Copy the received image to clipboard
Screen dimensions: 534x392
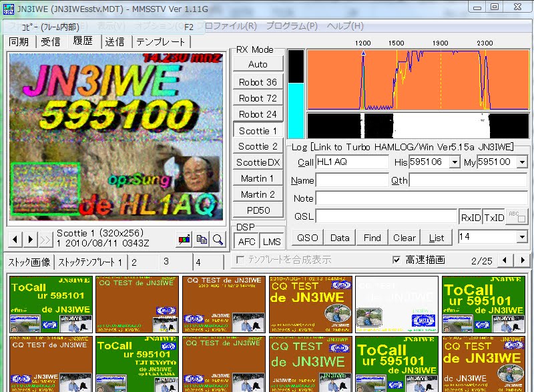202,240
